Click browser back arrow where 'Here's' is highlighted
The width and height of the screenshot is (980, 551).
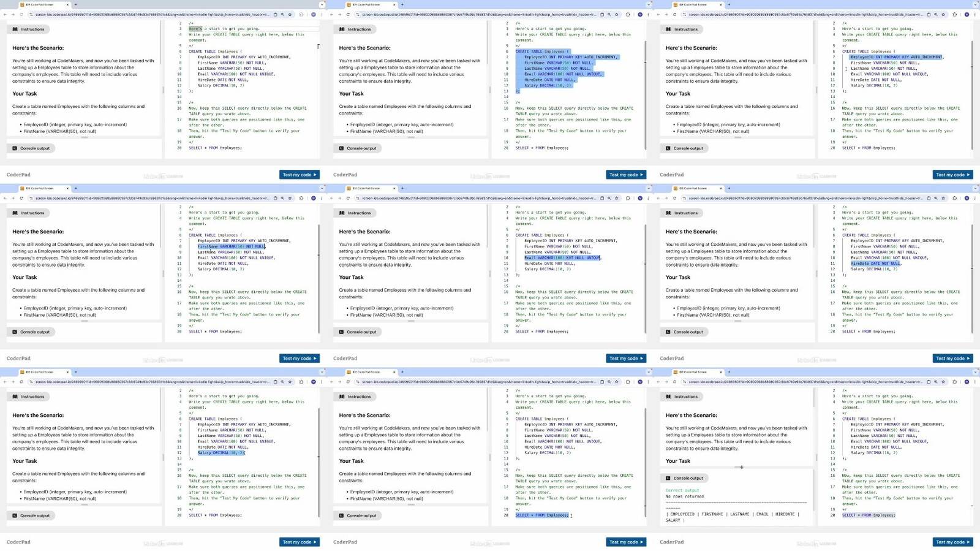point(5,14)
